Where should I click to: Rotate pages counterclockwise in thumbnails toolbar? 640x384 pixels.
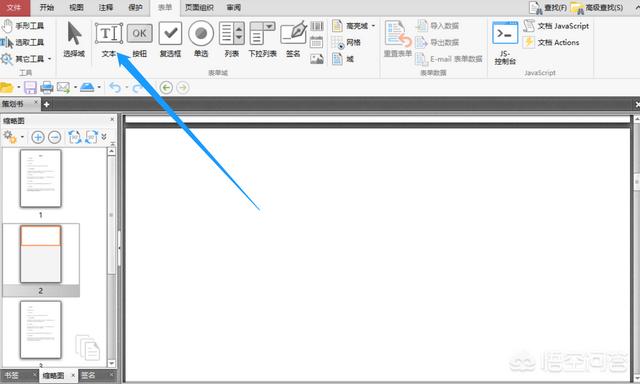click(x=74, y=137)
